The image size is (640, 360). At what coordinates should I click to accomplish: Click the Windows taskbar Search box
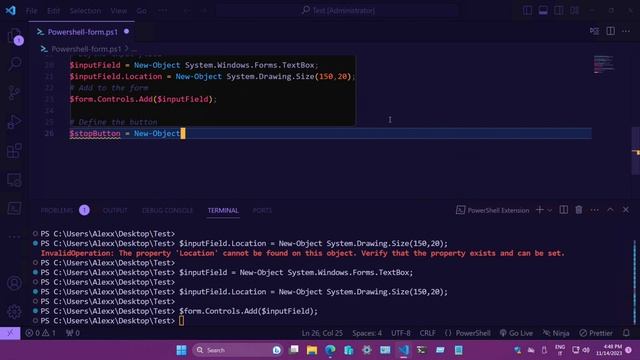[x=238, y=350]
